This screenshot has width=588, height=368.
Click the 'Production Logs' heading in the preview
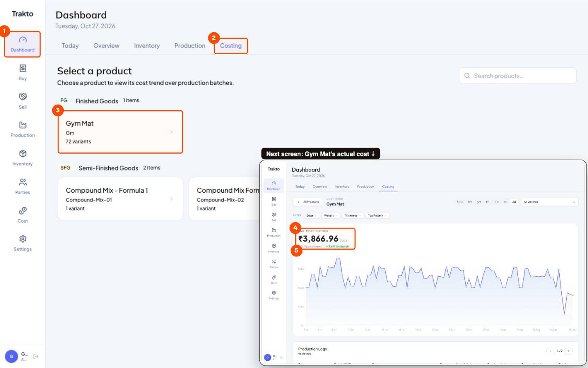(x=313, y=349)
